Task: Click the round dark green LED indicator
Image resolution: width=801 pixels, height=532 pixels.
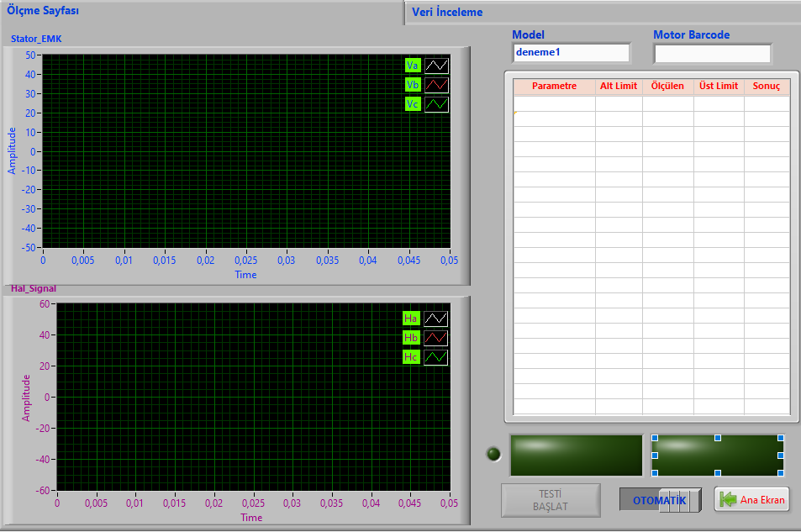Action: [493, 454]
